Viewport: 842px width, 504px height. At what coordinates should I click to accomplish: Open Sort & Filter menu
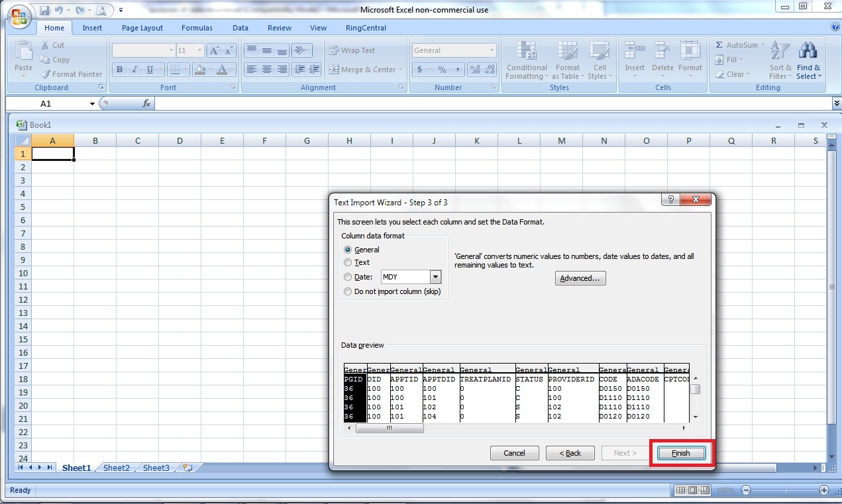coord(780,60)
